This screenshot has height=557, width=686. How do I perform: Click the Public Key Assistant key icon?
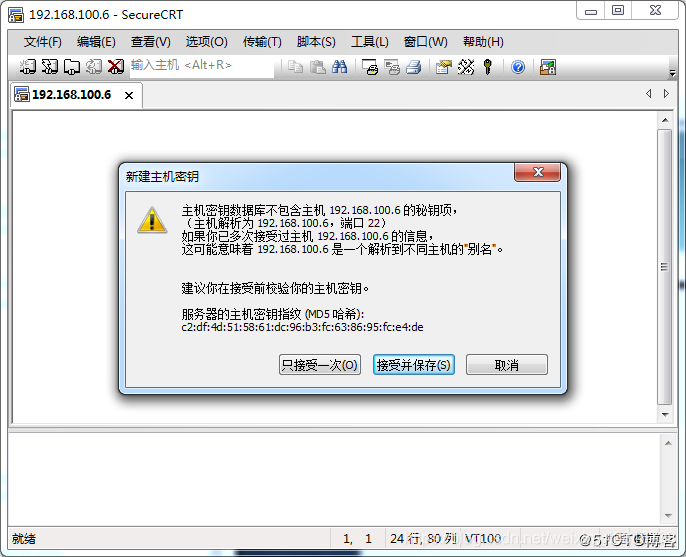(488, 67)
